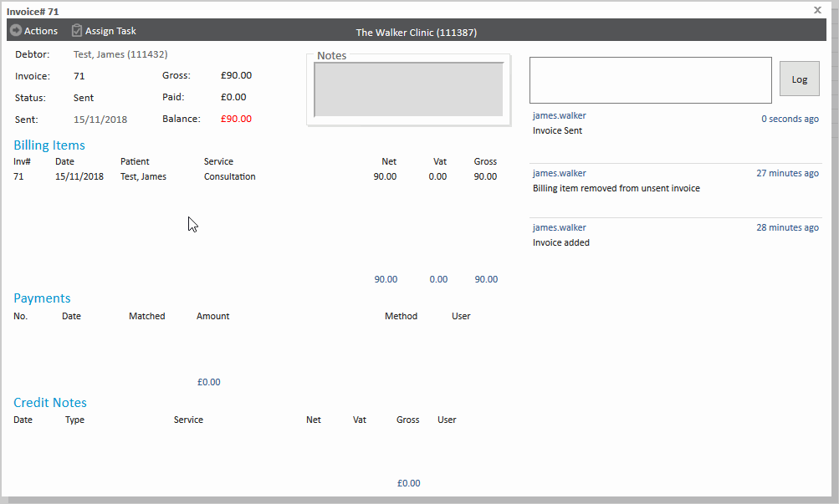Click the Credit Notes section heading
The image size is (839, 504).
pos(50,403)
